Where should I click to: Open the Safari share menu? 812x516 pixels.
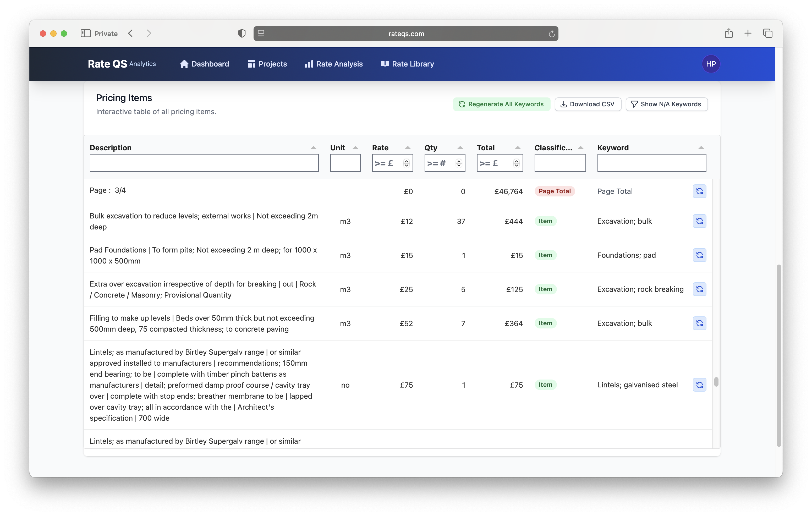click(x=729, y=33)
